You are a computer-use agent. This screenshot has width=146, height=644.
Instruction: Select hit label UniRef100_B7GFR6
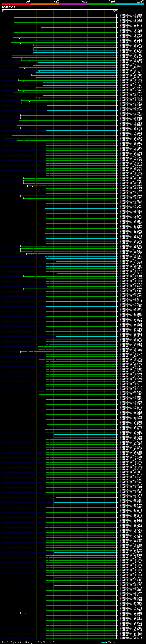(131, 170)
